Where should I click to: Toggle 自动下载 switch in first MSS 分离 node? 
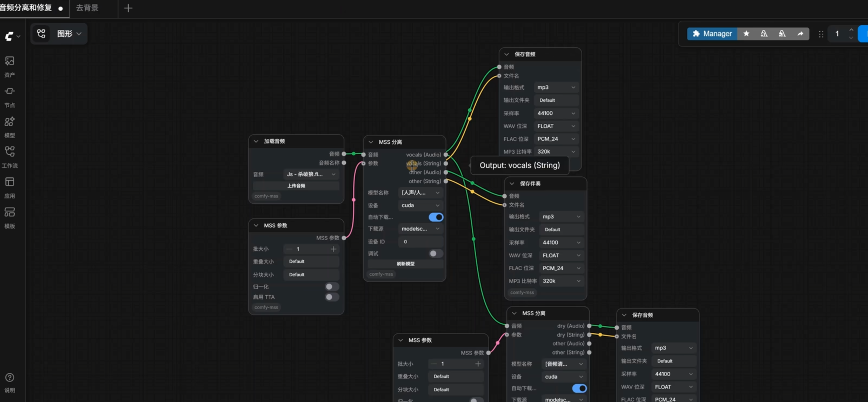tap(436, 217)
